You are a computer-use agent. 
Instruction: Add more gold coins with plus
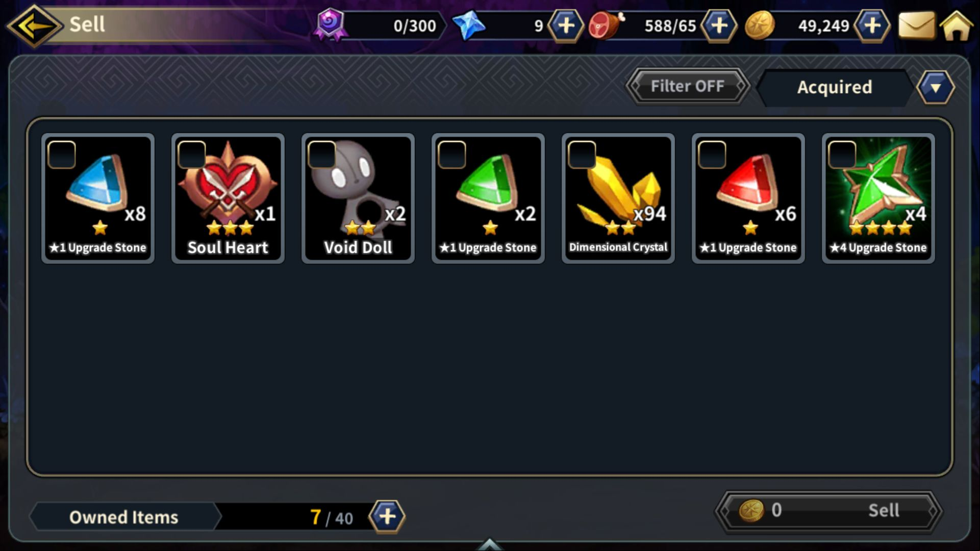click(872, 25)
